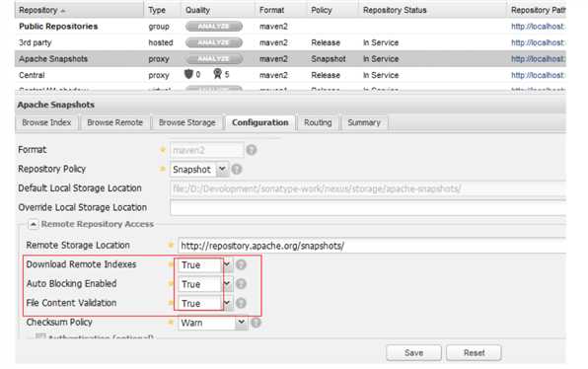588x369 pixels.
Task: Switch to the Browse Remote tab
Action: point(114,122)
